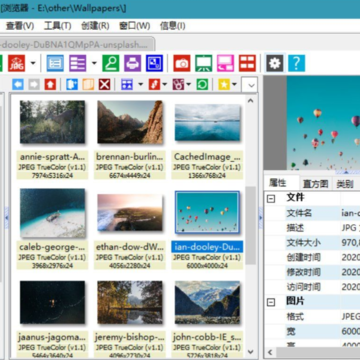Click the thumbnail list vertical scrollbar thumb
The height and width of the screenshot is (360, 360).
250,226
